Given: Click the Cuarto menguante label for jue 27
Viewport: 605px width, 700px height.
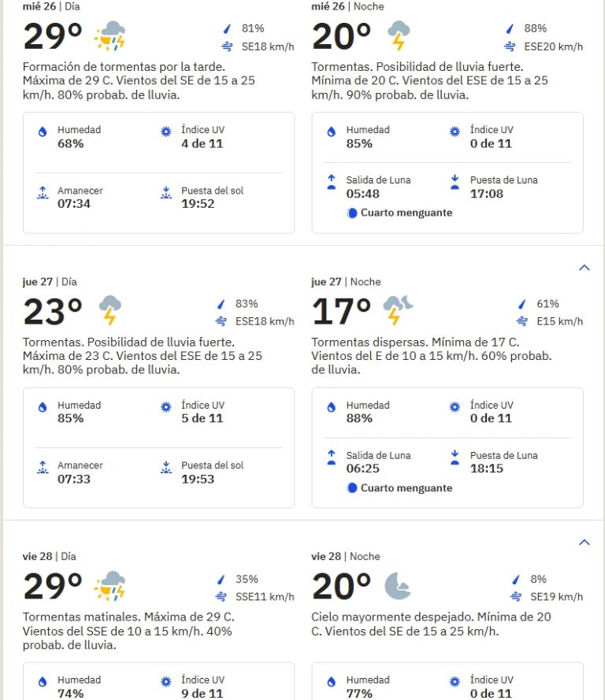Looking at the screenshot, I should 406,488.
